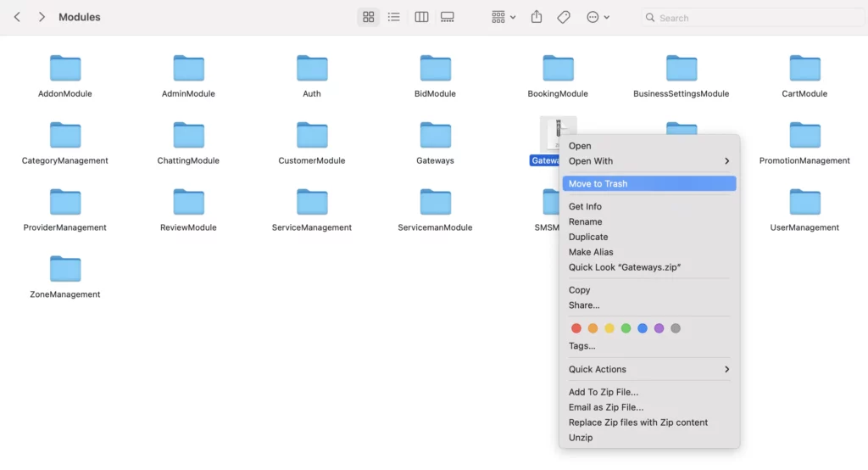Choose Copy in context menu

[x=649, y=290]
